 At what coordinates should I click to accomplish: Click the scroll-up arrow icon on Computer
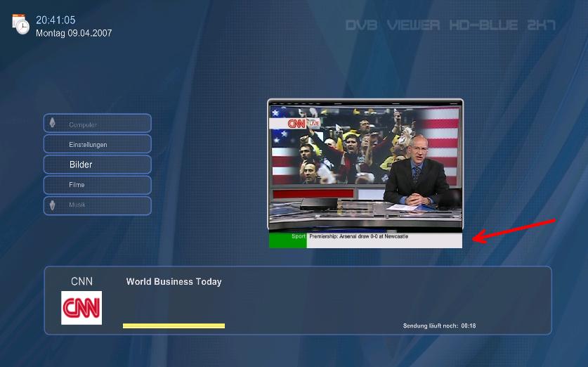pos(53,122)
